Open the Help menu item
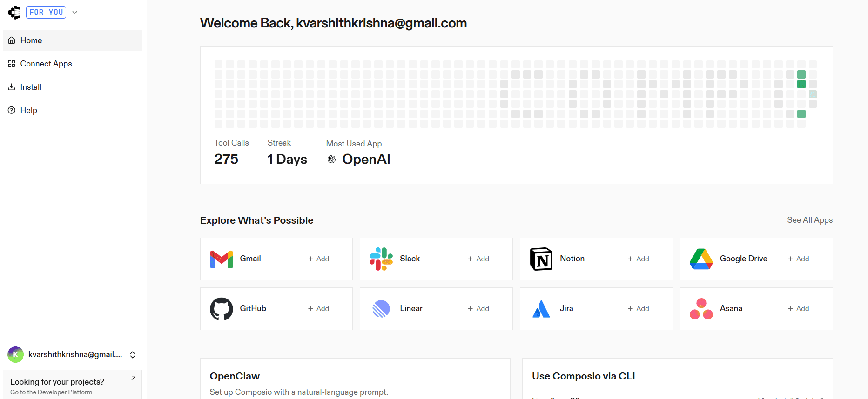Image resolution: width=868 pixels, height=399 pixels. [x=72, y=110]
